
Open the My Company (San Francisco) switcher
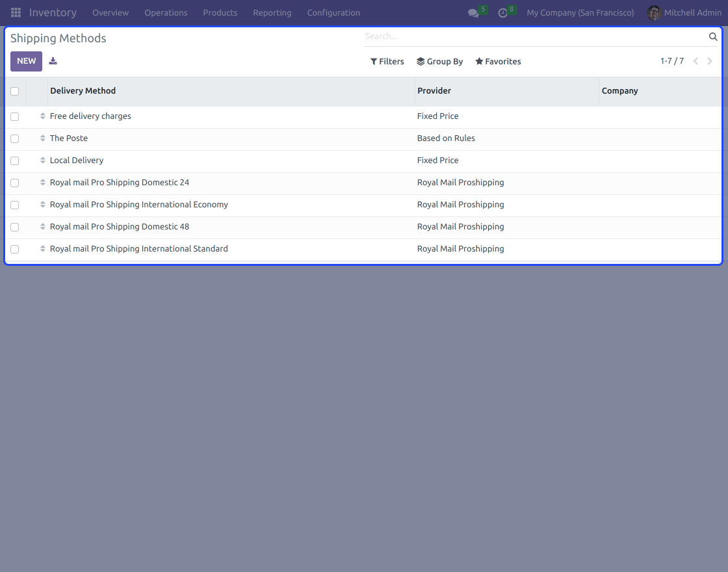click(x=580, y=13)
